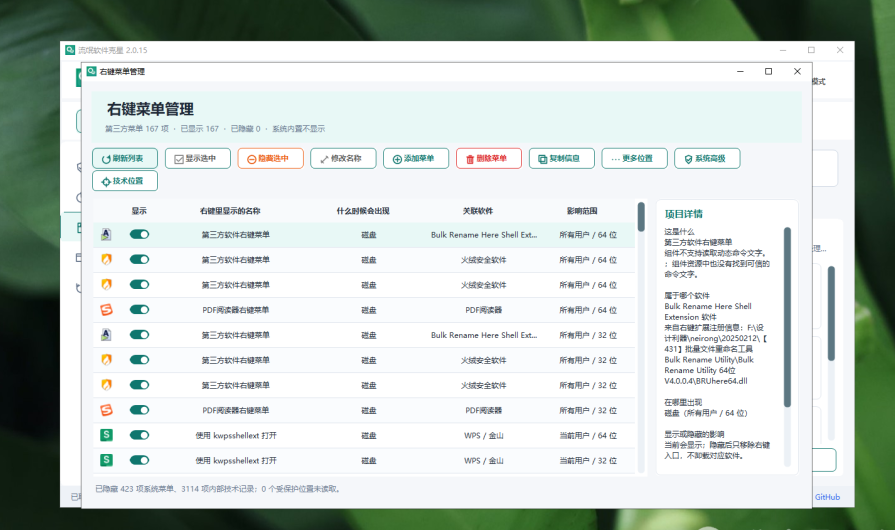Toggle display of the PDF阅读器右键菜单 32 位 entry
Viewport: 895px width, 530px height.
coord(139,410)
